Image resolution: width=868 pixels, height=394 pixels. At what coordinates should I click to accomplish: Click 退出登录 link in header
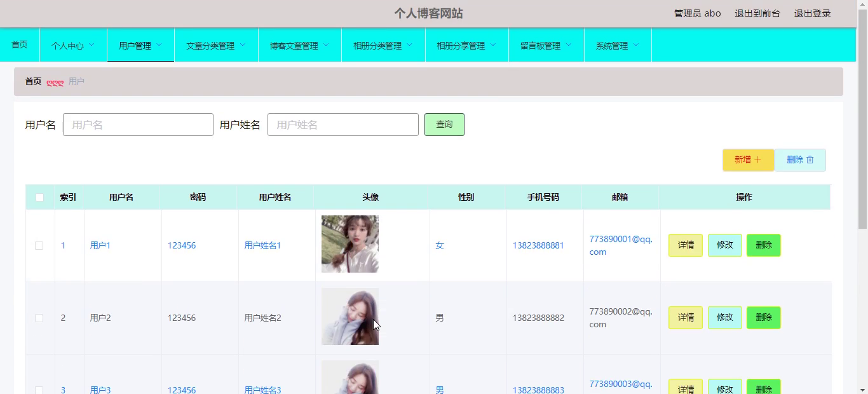(x=813, y=13)
